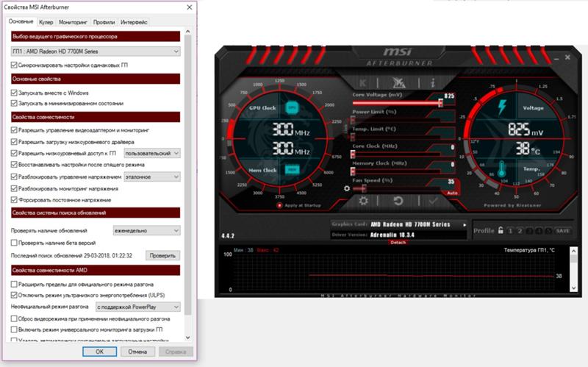The width and height of the screenshot is (588, 367).
Task: Click the OK button
Action: [99, 352]
